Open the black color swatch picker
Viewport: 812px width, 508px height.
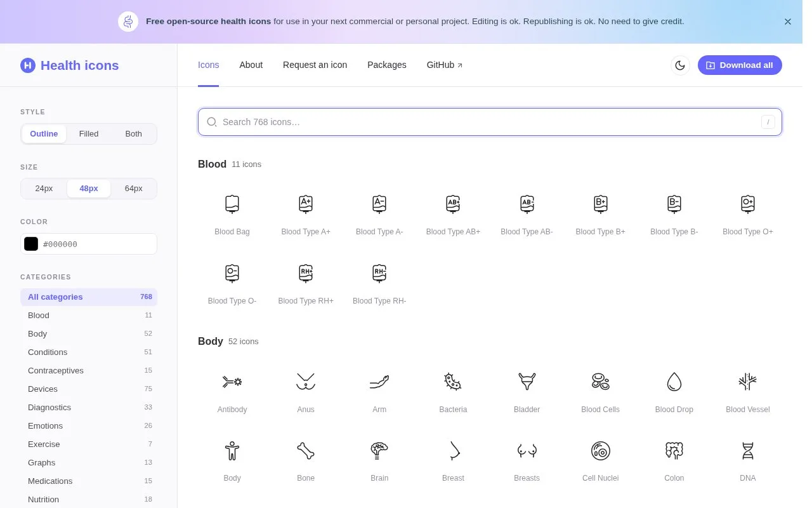pyautogui.click(x=31, y=244)
